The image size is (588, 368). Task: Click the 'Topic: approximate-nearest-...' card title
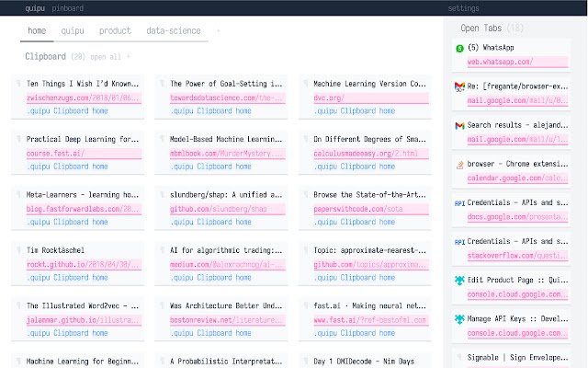[369, 250]
